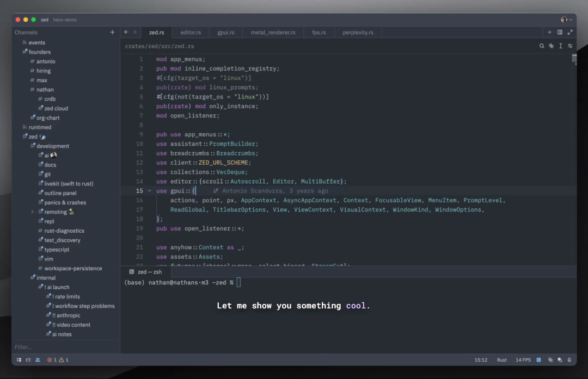
Task: Fold the use gpui block at line 15
Action: (x=149, y=191)
